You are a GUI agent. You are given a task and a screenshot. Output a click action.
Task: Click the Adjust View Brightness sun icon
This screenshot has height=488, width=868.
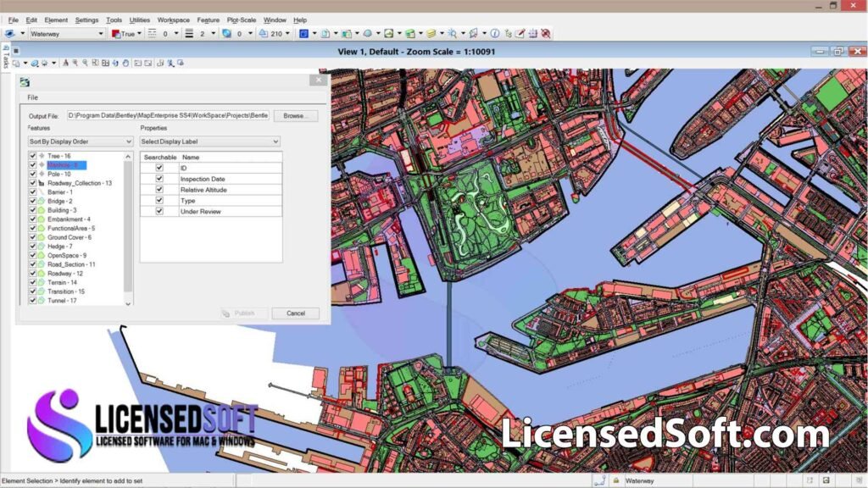point(44,63)
